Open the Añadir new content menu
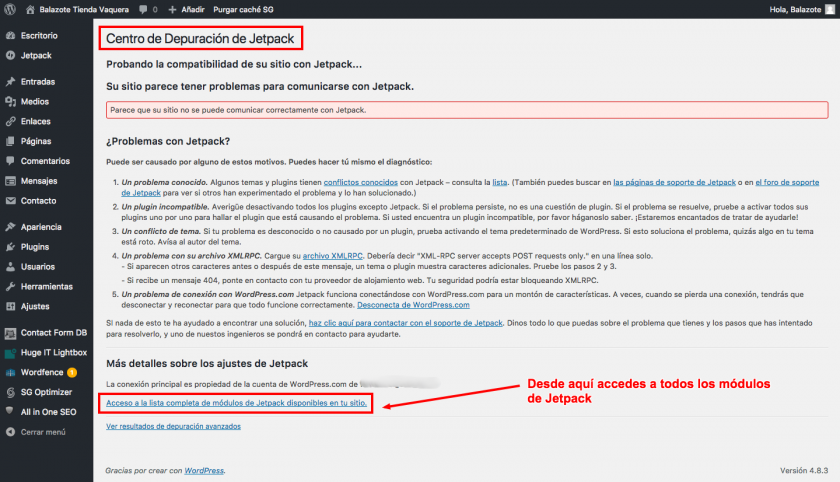The width and height of the screenshot is (840, 482). 186,9
